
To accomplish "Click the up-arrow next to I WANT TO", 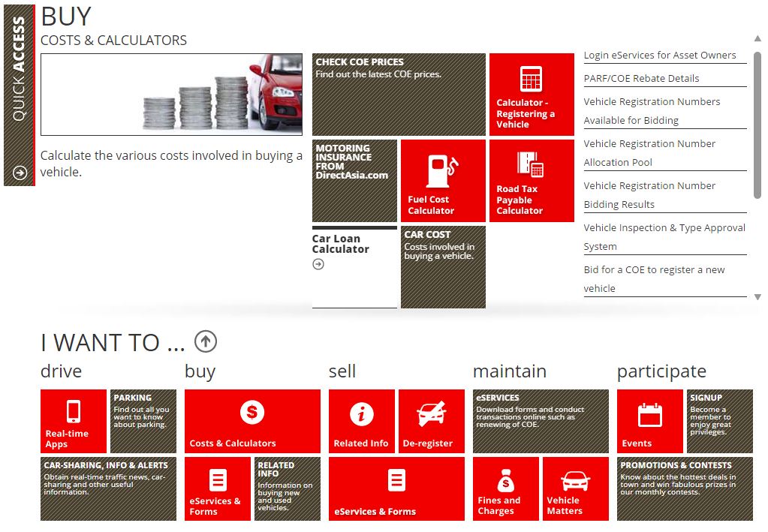I will (x=206, y=341).
